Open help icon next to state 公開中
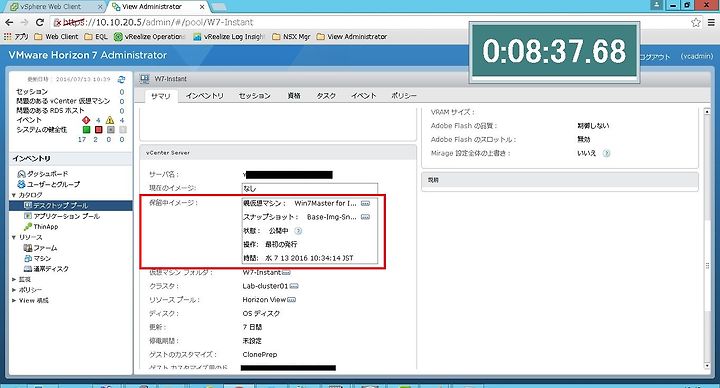The height and width of the screenshot is (388, 720). (298, 231)
